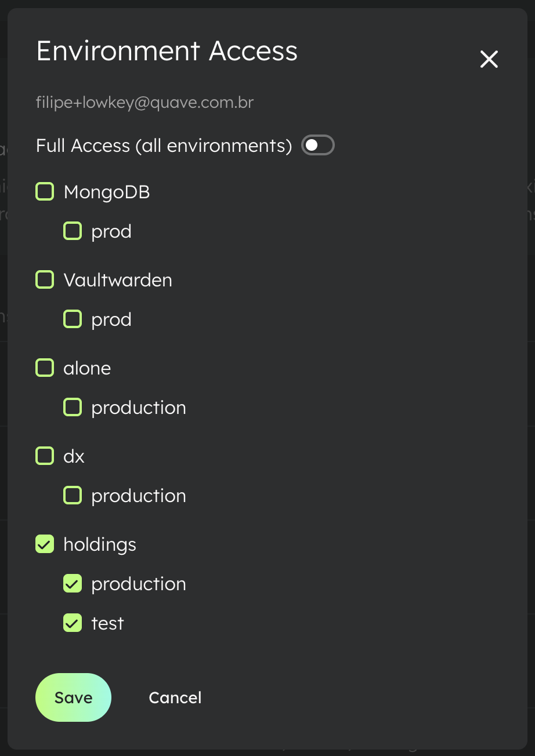Click the Full Access (all environments) label
The height and width of the screenshot is (756, 535).
(164, 145)
